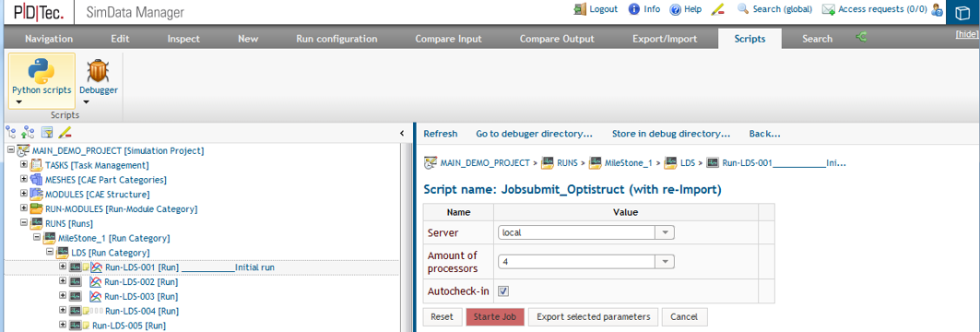980x332 pixels.
Task: Click the yellow marker icon in top bar
Action: coord(718,9)
